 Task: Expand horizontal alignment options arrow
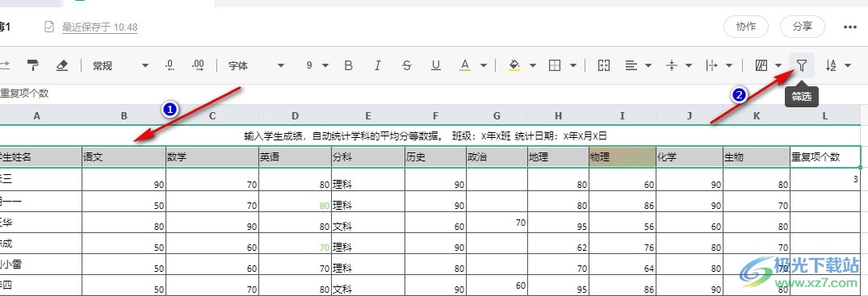click(648, 66)
